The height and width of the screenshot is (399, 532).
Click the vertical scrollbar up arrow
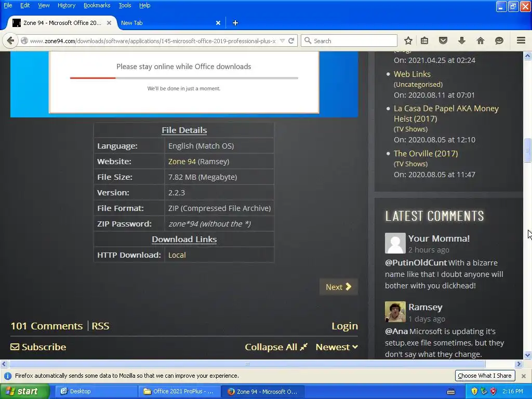click(527, 56)
